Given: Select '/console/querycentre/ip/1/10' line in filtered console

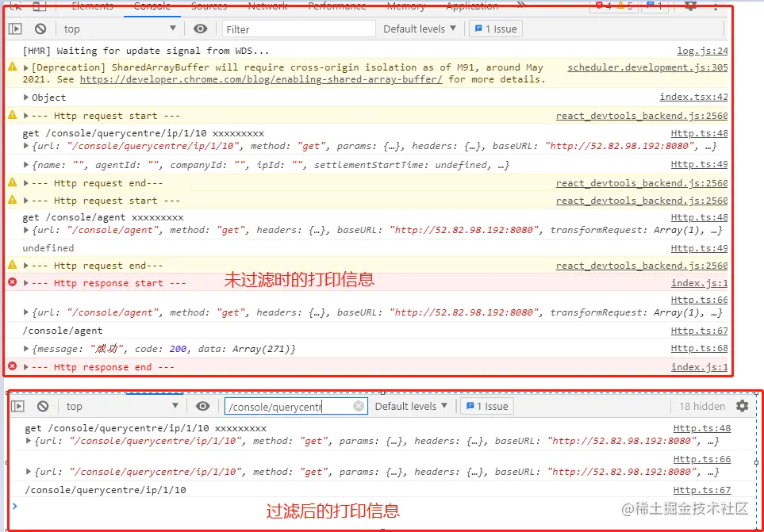Looking at the screenshot, I should 106,490.
